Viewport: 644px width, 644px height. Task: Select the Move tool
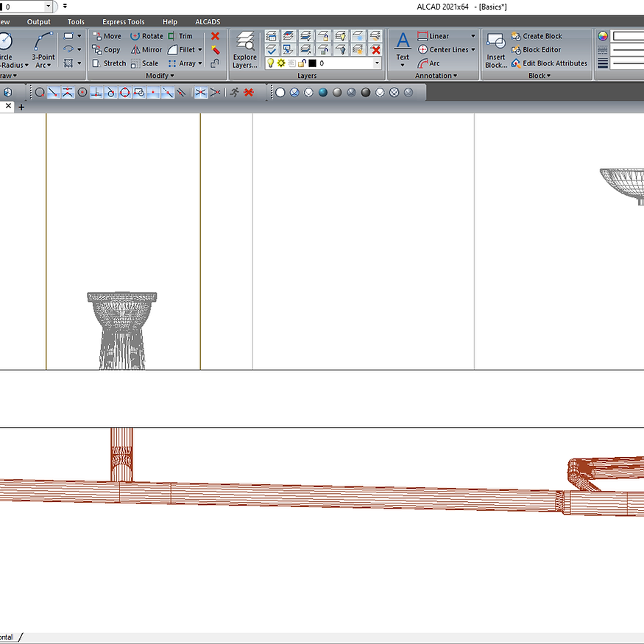coord(107,36)
